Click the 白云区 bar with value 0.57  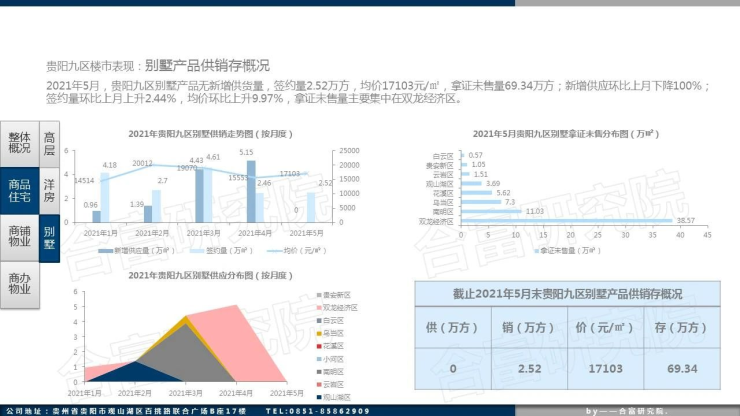coord(462,155)
